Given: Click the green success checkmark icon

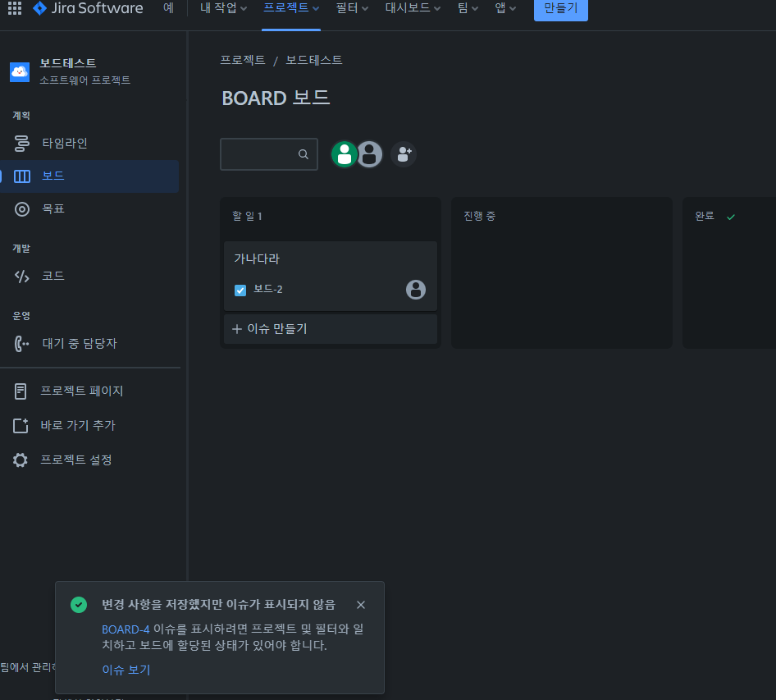Looking at the screenshot, I should point(79,605).
